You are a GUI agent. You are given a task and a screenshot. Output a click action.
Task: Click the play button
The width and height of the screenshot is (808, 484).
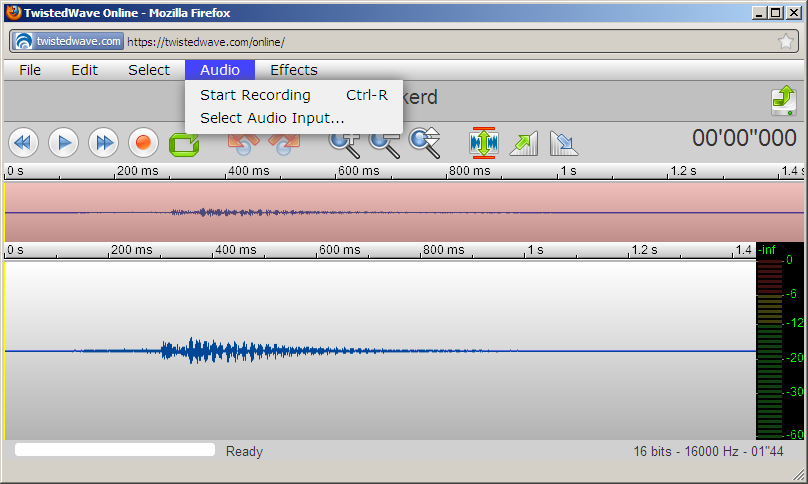(63, 143)
